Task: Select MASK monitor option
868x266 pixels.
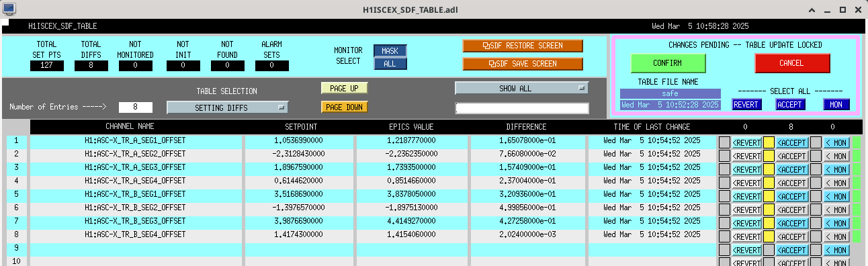Action: pos(390,51)
